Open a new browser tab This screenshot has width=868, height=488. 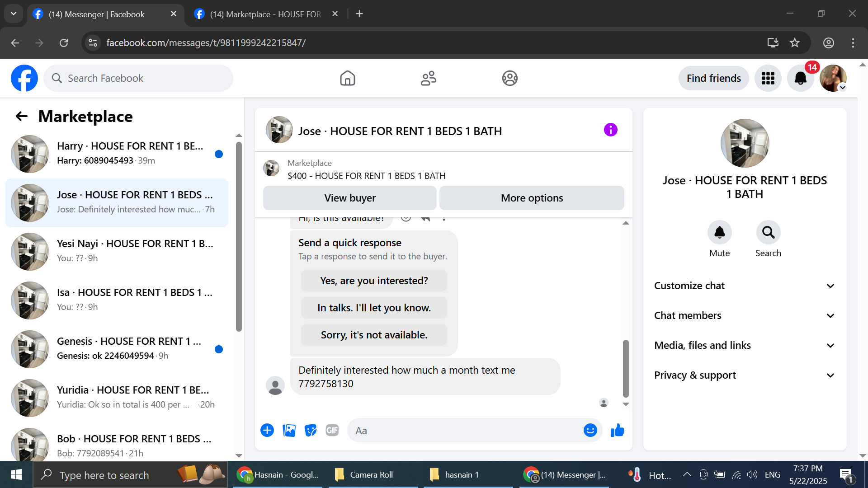click(359, 14)
